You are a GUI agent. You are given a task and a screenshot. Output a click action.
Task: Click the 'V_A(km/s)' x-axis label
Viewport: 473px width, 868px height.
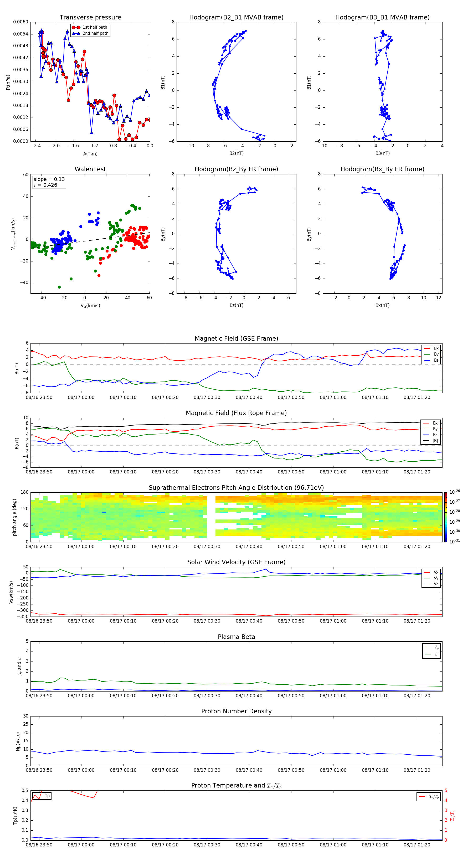coord(90,306)
